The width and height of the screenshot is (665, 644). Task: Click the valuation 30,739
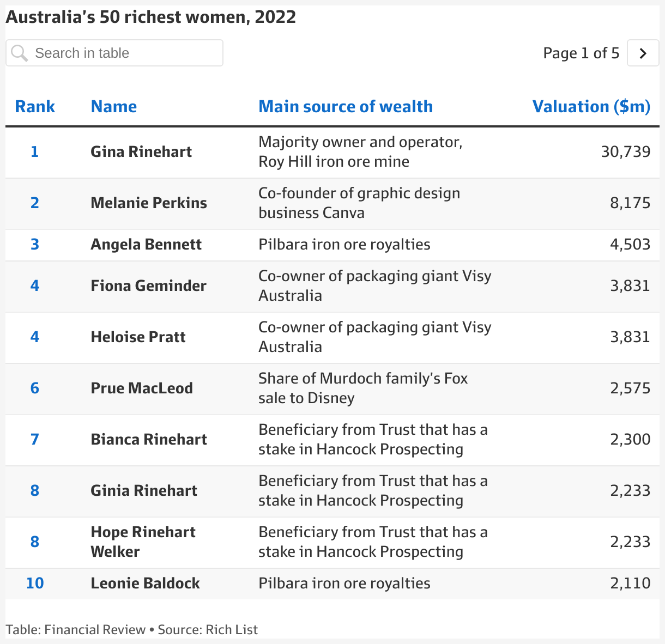626,151
